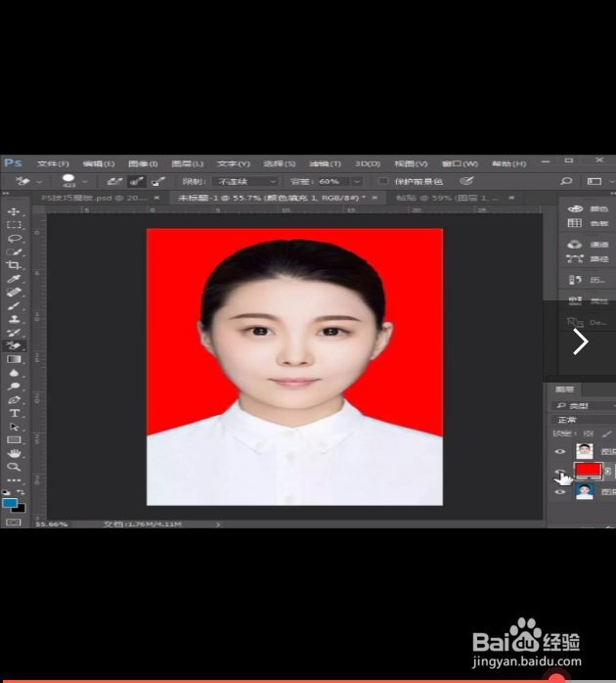Select the Healing Brush tool
The width and height of the screenshot is (616, 683).
coord(14,292)
